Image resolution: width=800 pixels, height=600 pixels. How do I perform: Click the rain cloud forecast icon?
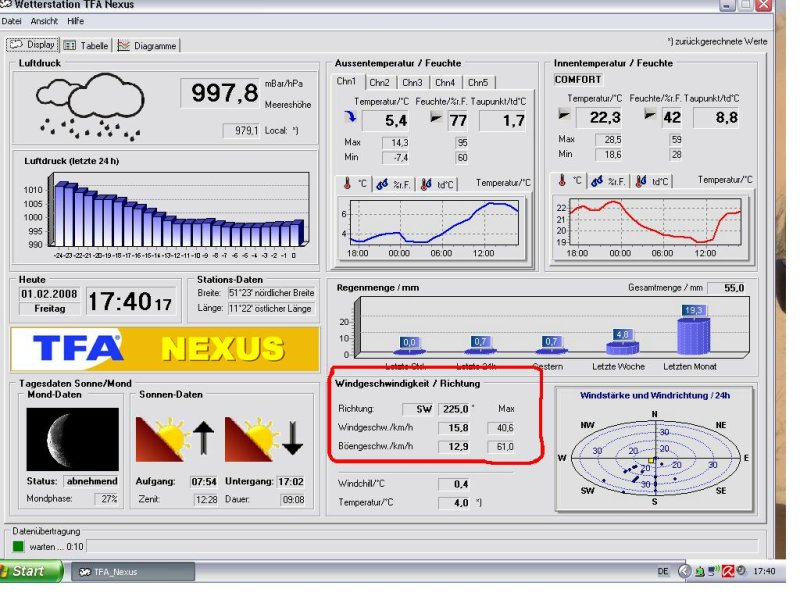[90, 107]
